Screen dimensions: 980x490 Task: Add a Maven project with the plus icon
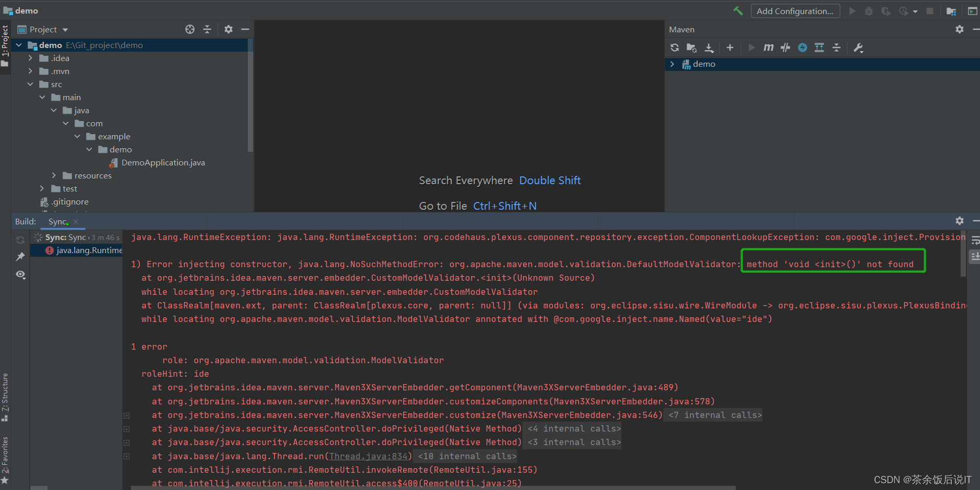click(x=730, y=47)
